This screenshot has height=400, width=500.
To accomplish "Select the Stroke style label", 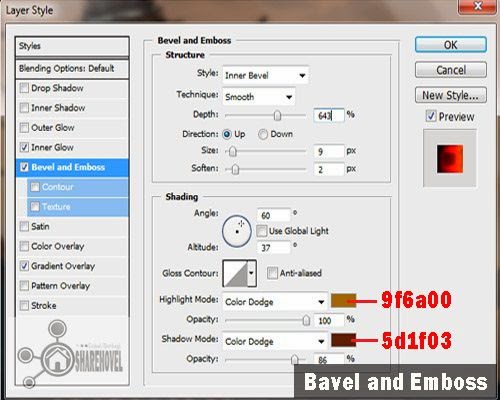I will pyautogui.click(x=44, y=305).
